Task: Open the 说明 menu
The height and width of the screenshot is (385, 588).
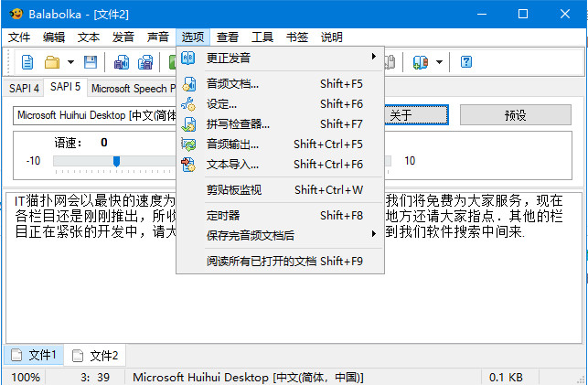Action: 332,37
